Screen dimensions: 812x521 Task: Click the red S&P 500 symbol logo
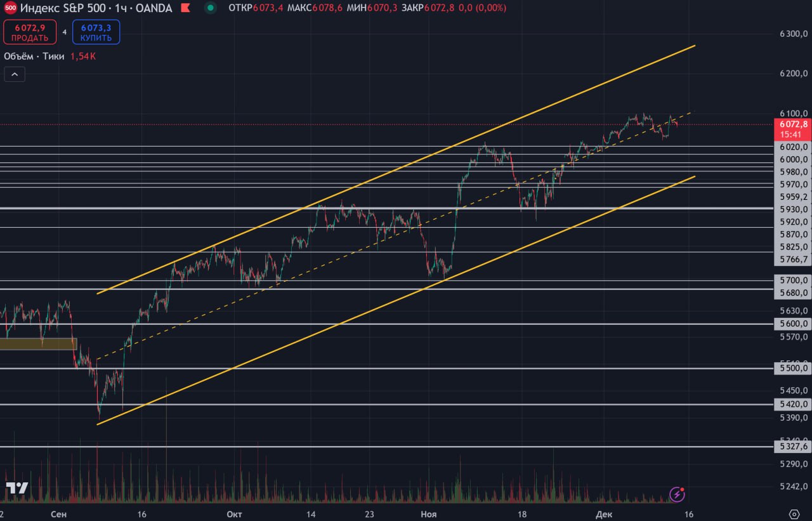10,8
